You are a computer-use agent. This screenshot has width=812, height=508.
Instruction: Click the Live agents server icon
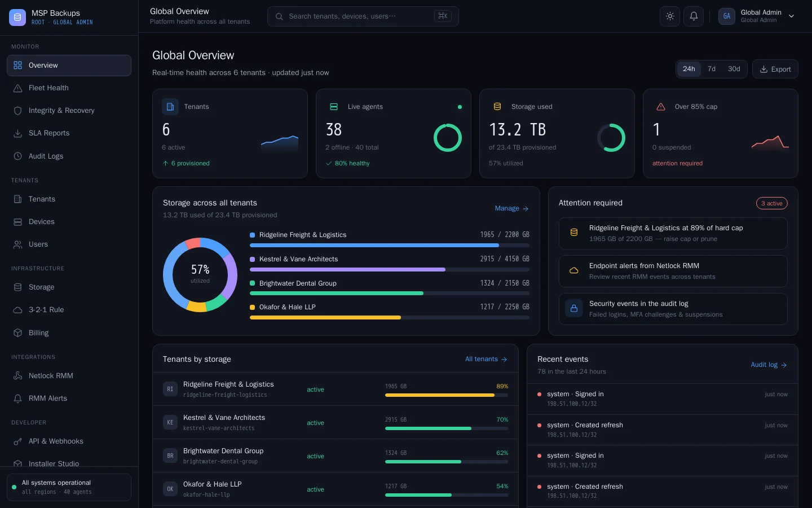coord(334,106)
